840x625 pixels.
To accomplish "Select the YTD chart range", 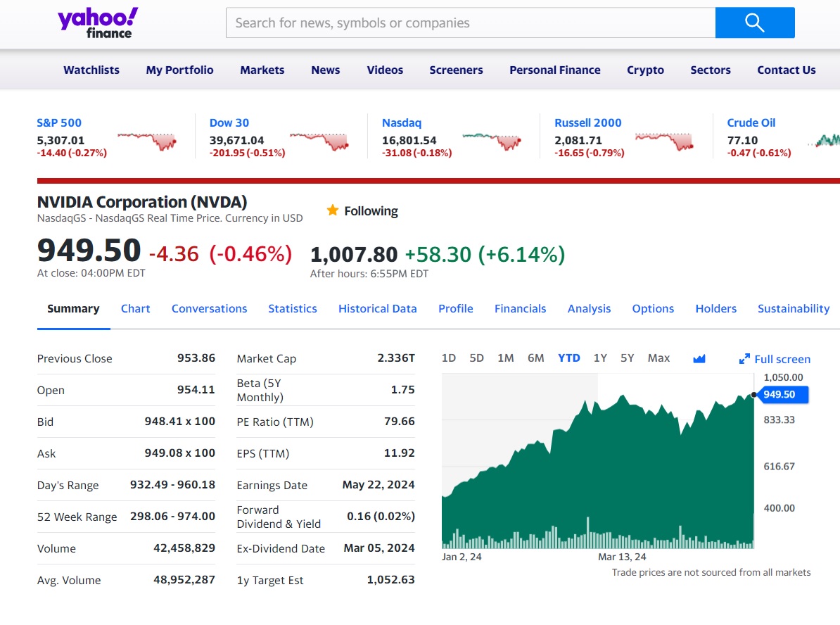I will pyautogui.click(x=569, y=358).
